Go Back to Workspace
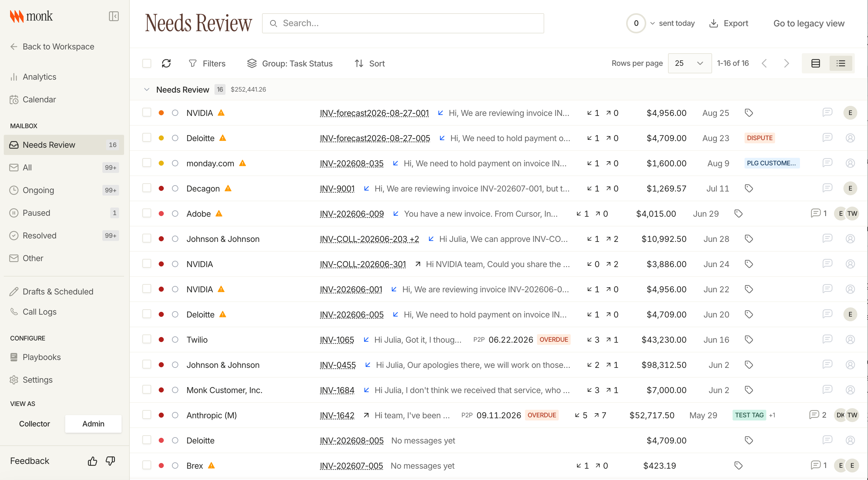 pos(52,47)
